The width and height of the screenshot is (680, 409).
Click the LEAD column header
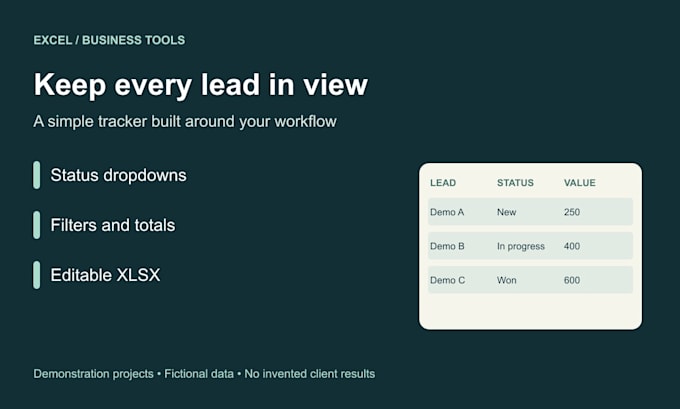443,183
